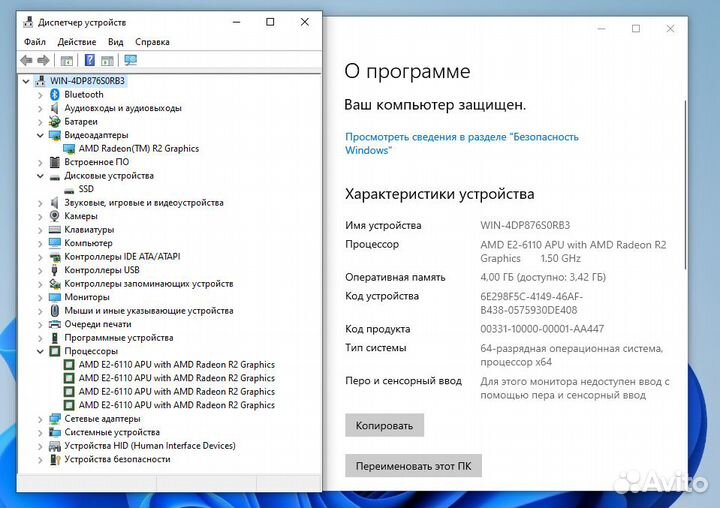The height and width of the screenshot is (508, 720).
Task: Open the blue question mark Help toolbar icon
Action: pos(90,60)
